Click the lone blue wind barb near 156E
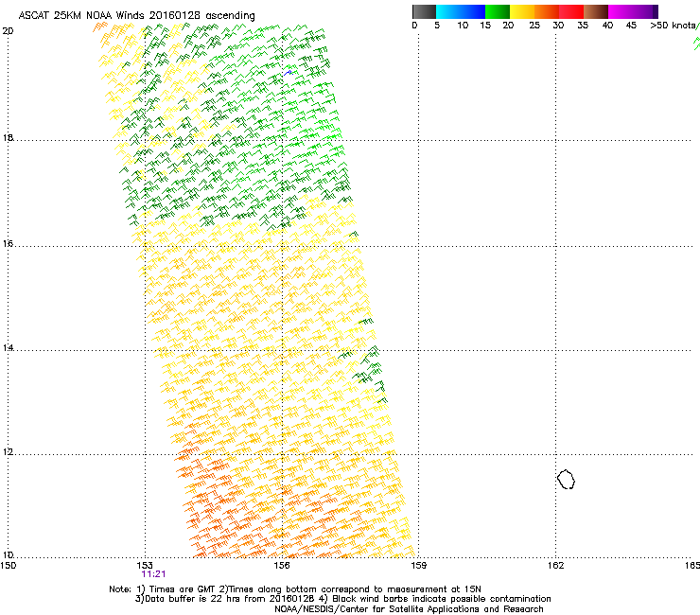 (x=288, y=72)
